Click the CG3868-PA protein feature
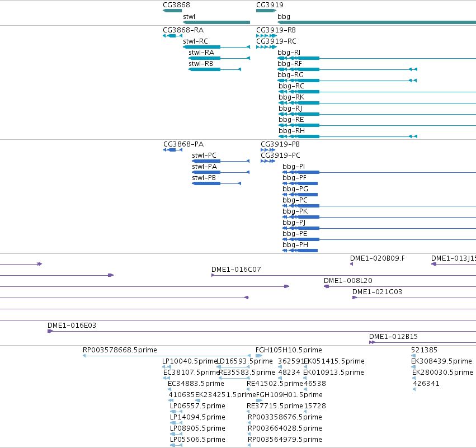This screenshot has width=476, height=448. click(173, 150)
